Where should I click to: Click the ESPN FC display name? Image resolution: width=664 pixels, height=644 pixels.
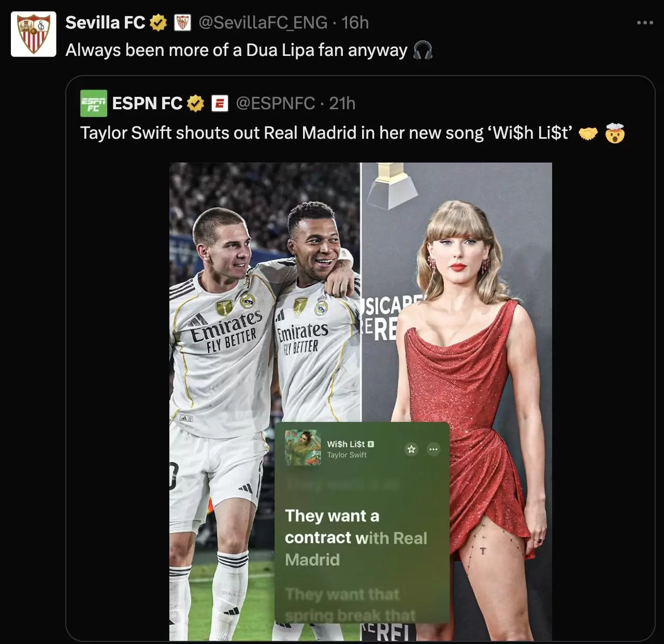pos(147,104)
